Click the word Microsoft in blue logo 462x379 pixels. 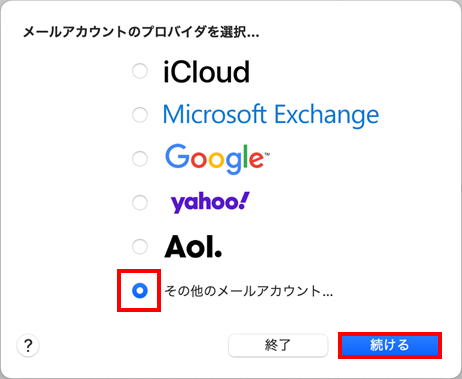tap(215, 114)
